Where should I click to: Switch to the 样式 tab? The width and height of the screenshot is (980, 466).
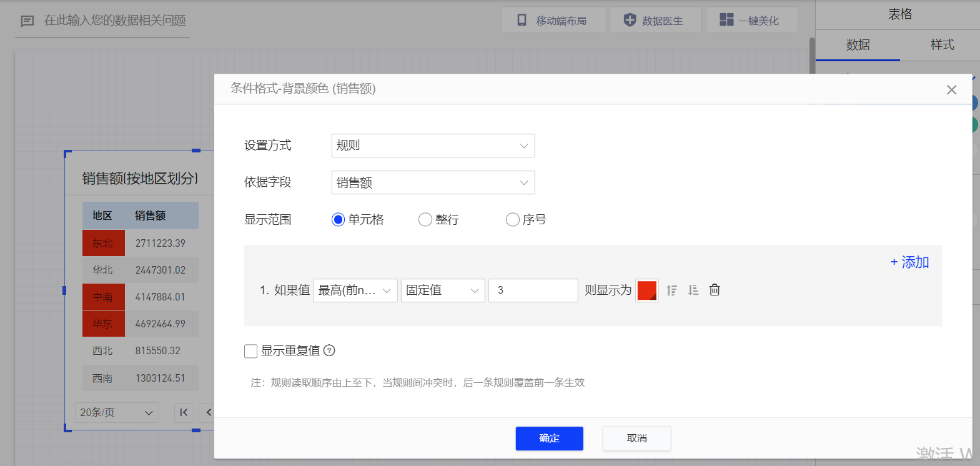click(942, 45)
